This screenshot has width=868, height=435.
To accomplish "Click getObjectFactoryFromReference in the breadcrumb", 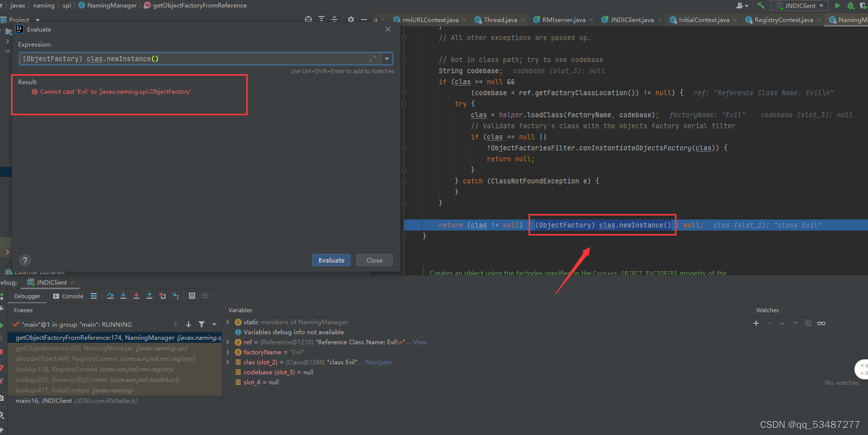I will coord(200,6).
